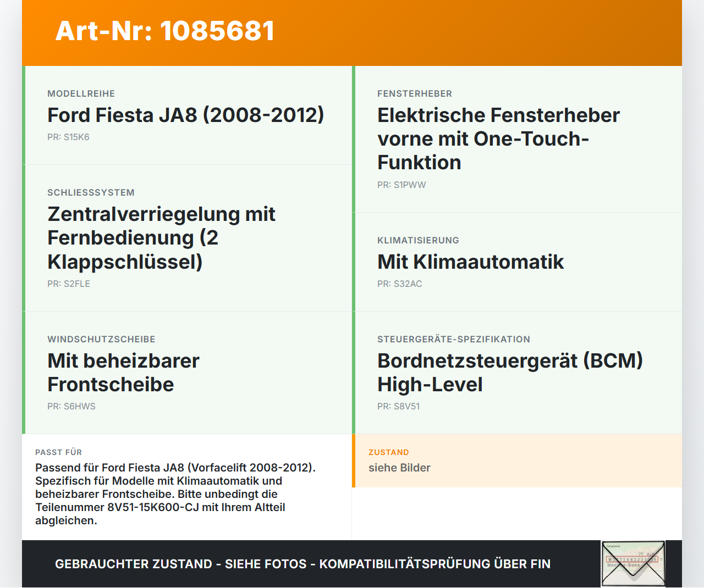Select the Elektrische Fensterheber vorne text
The width and height of the screenshot is (704, 588).
498,138
